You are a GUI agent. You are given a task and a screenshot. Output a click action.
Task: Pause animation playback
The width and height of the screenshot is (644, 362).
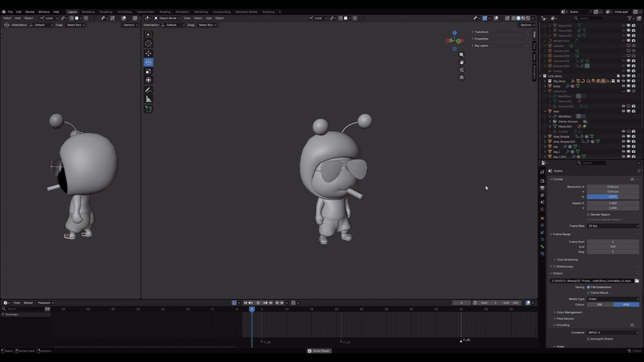[258, 303]
